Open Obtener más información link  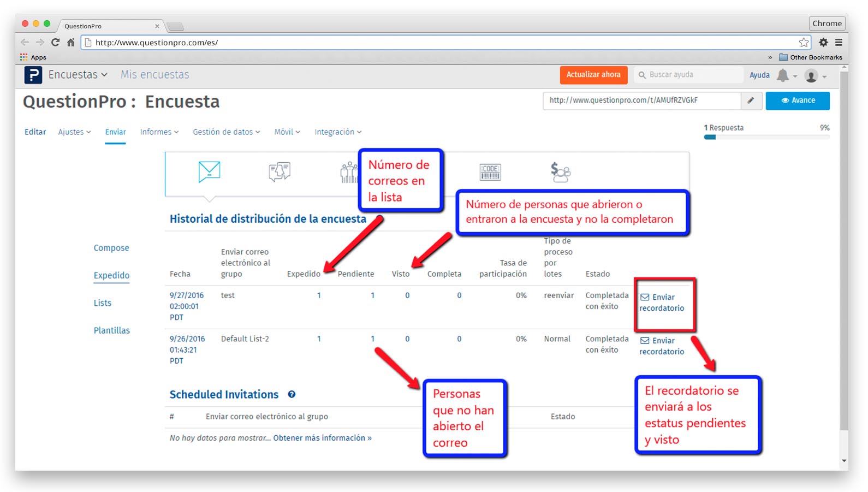[x=322, y=438]
